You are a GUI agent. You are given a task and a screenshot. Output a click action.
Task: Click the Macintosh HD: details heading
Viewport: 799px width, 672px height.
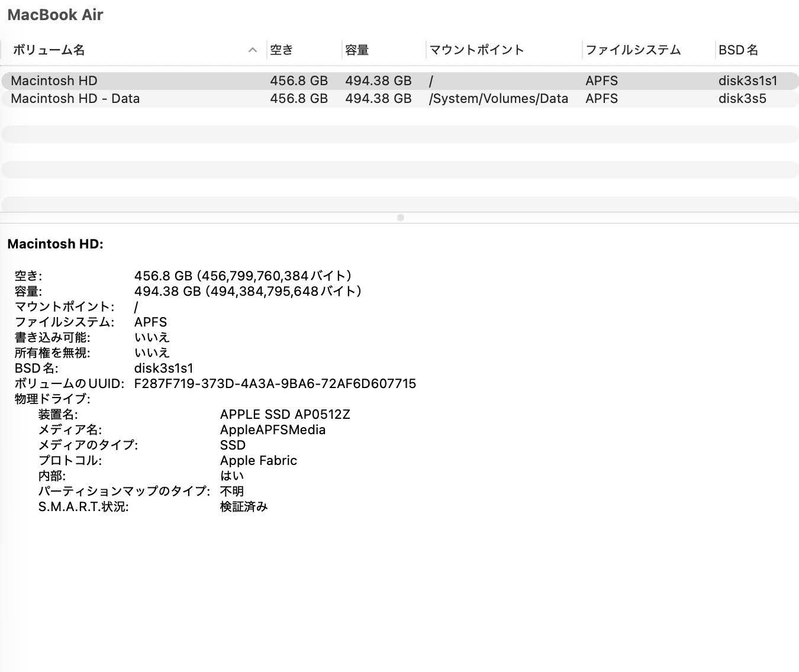(x=55, y=244)
